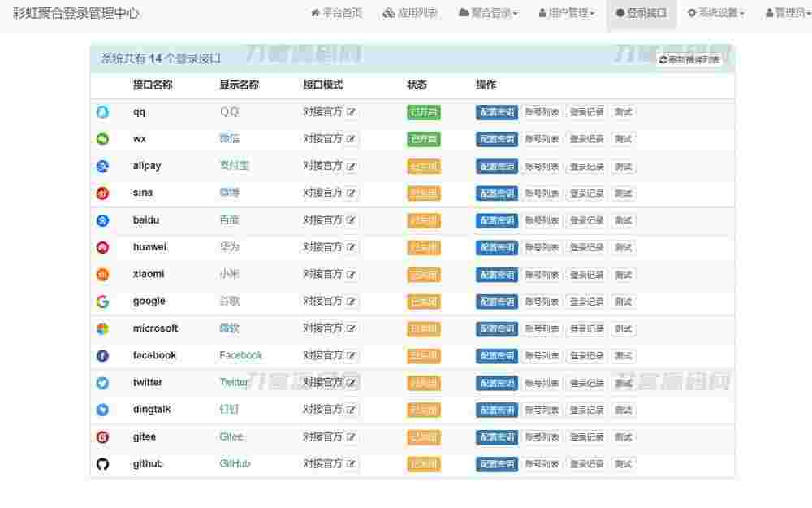
Task: Toggle the orange status badge for baidu
Action: (x=424, y=221)
